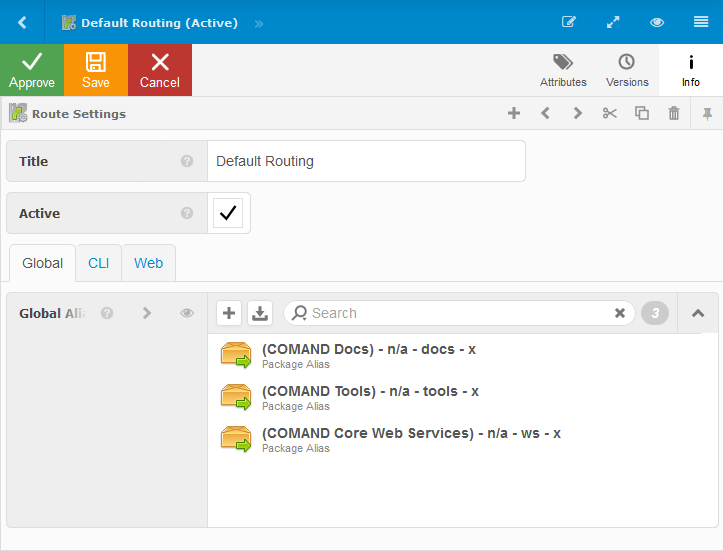723x551 pixels.
Task: Switch to the CLI tab
Action: pyautogui.click(x=99, y=263)
